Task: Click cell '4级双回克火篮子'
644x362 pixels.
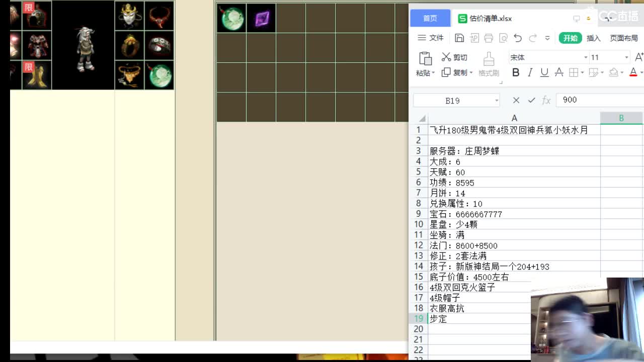Action: [x=479, y=288]
